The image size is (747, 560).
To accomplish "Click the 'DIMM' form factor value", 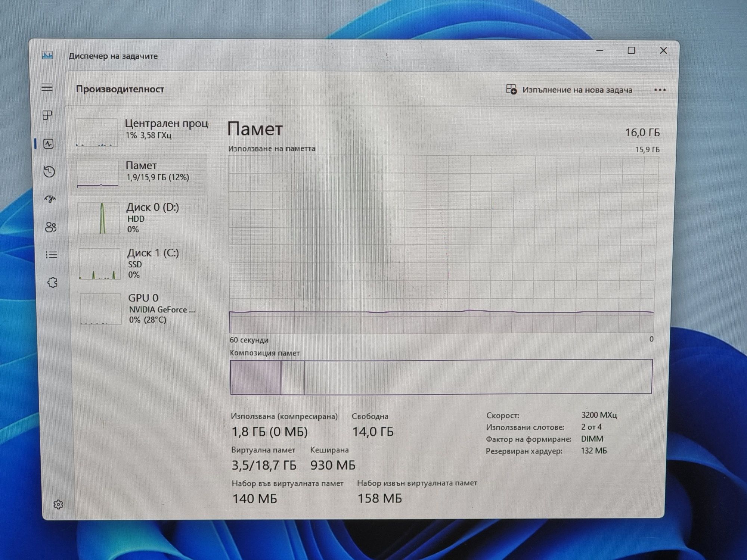I will [x=592, y=439].
